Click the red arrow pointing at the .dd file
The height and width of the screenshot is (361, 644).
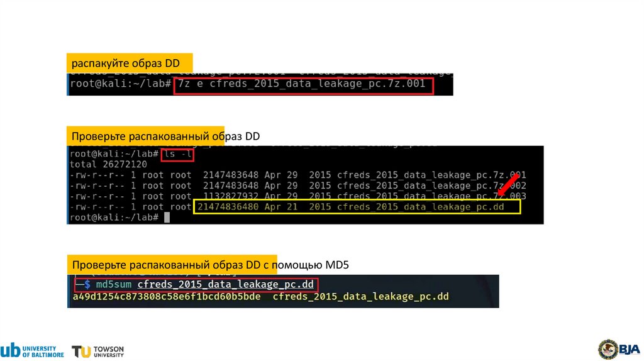point(508,184)
